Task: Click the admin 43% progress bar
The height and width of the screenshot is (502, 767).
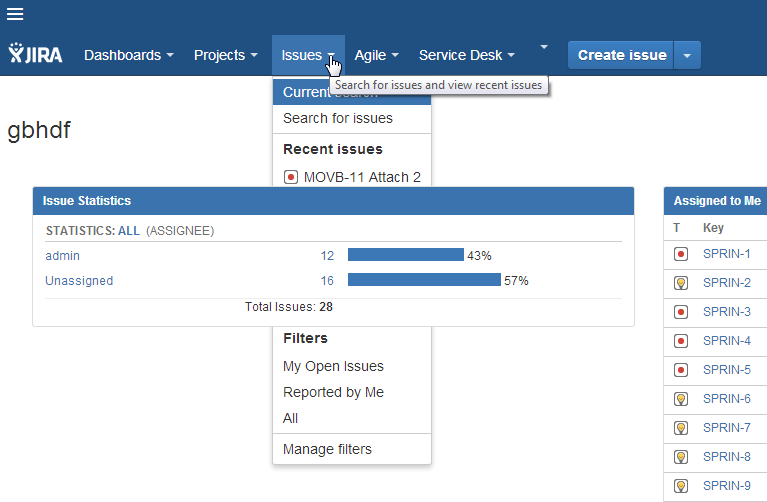Action: [406, 254]
